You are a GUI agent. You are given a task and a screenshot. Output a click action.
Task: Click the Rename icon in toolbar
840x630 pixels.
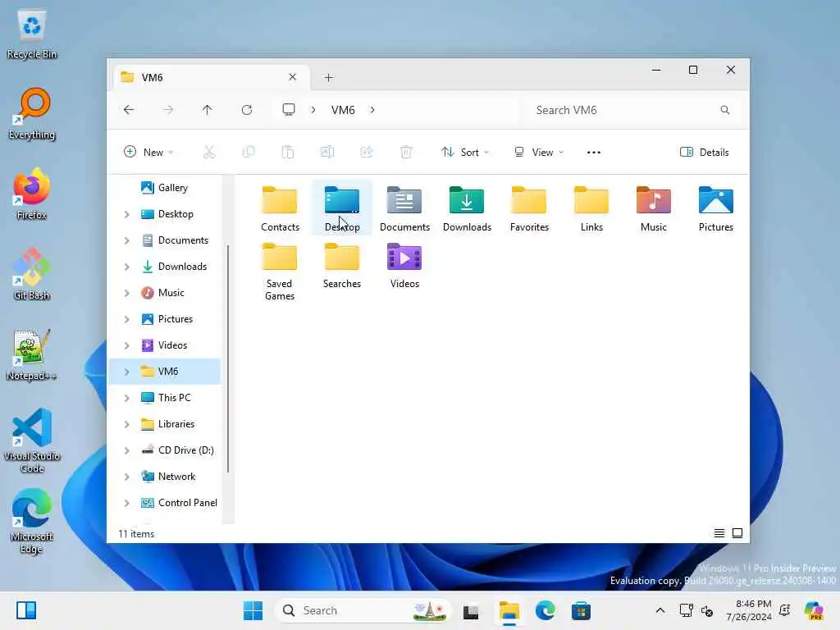pyautogui.click(x=326, y=152)
